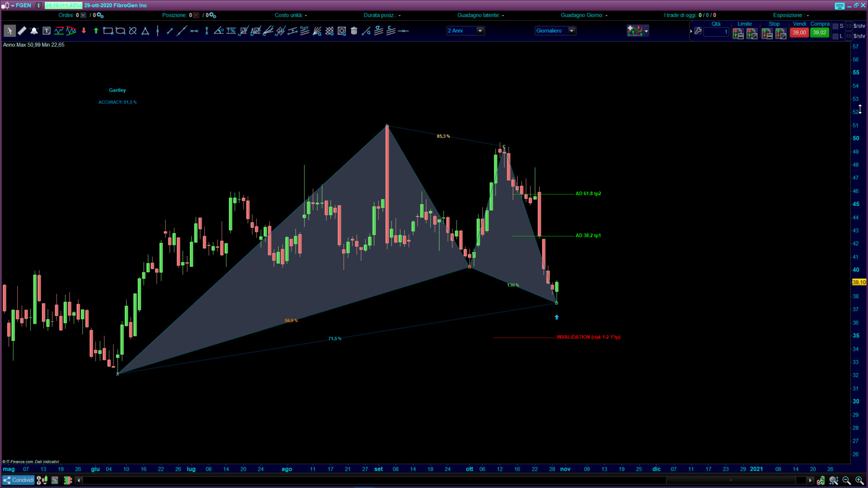
Task: Select the Raff regression channel tool
Action: (x=304, y=30)
